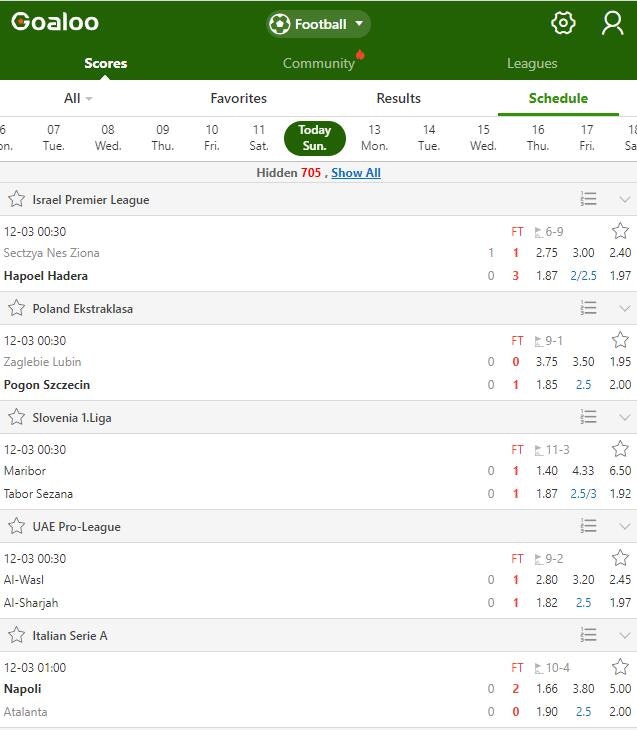Click the Maribor team name

pyautogui.click(x=25, y=471)
